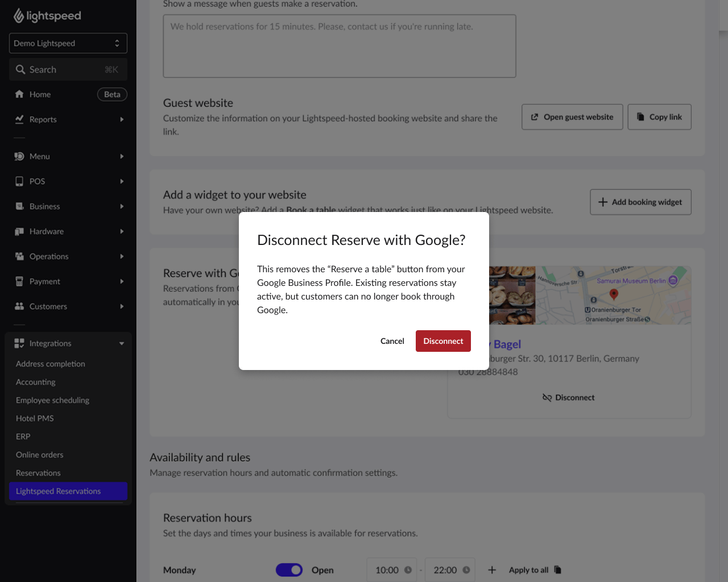Click Open guest website button
The width and height of the screenshot is (728, 582).
pyautogui.click(x=572, y=117)
